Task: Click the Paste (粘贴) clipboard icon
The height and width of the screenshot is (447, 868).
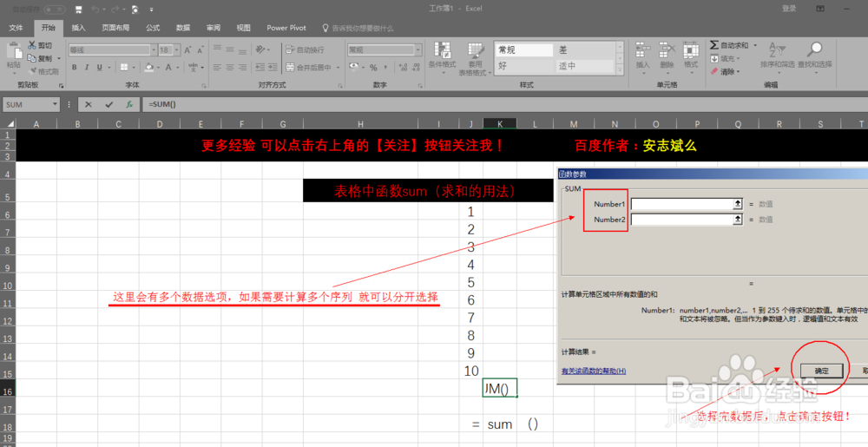Action: [x=13, y=51]
